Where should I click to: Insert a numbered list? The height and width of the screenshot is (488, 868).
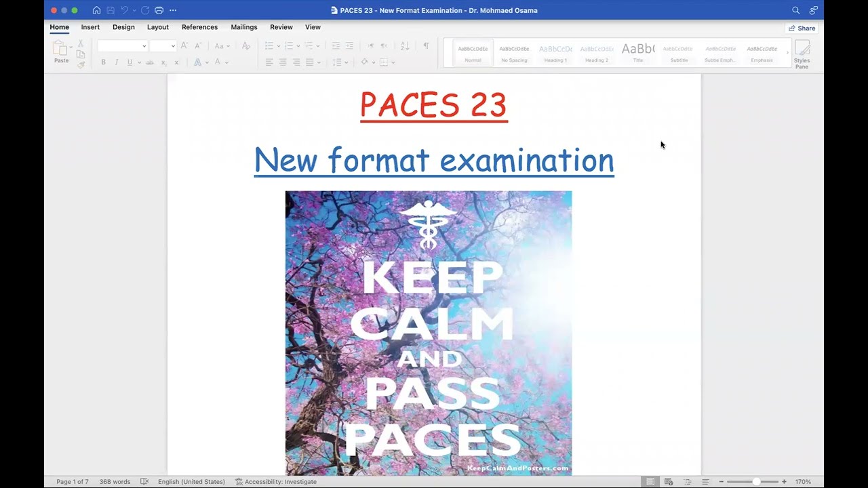289,45
